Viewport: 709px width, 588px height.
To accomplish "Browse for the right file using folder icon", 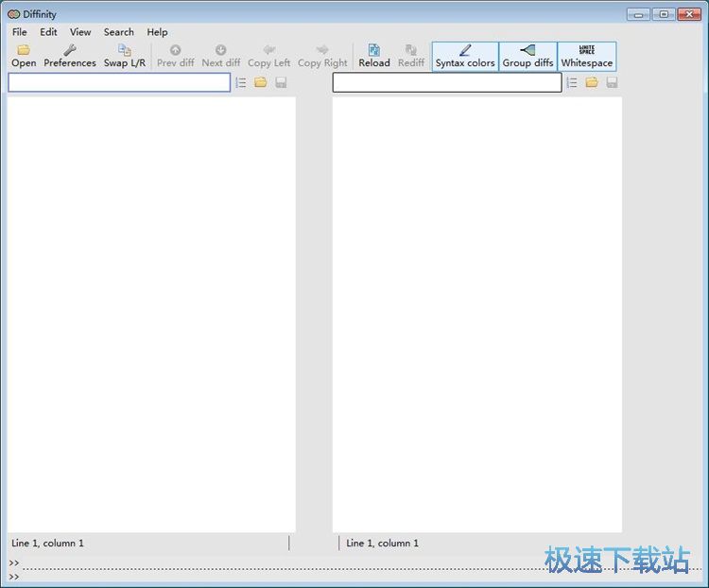I will pyautogui.click(x=591, y=83).
